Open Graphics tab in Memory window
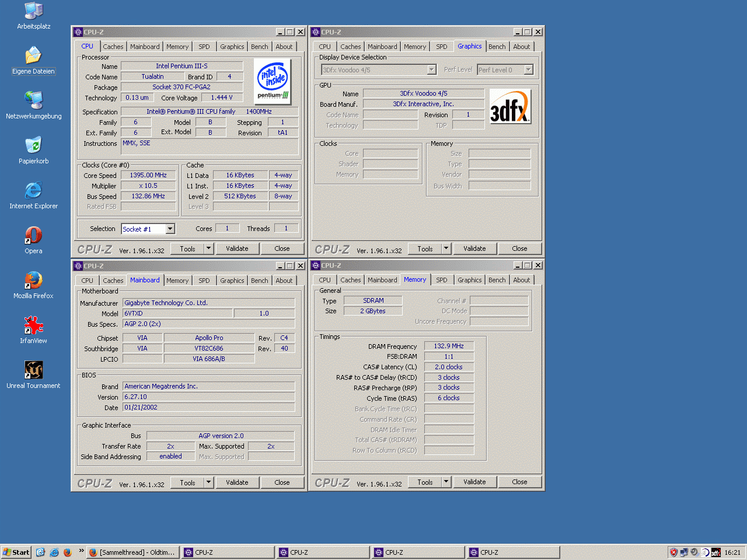 coord(470,280)
